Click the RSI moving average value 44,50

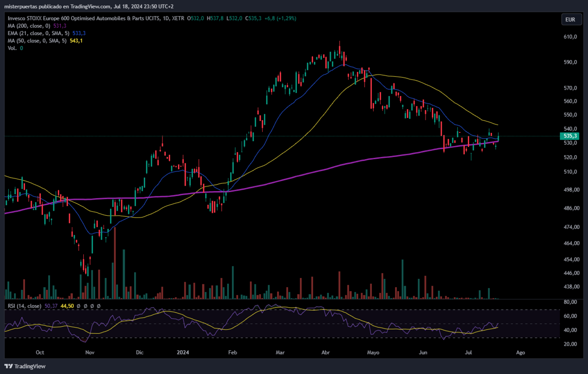pyautogui.click(x=67, y=306)
